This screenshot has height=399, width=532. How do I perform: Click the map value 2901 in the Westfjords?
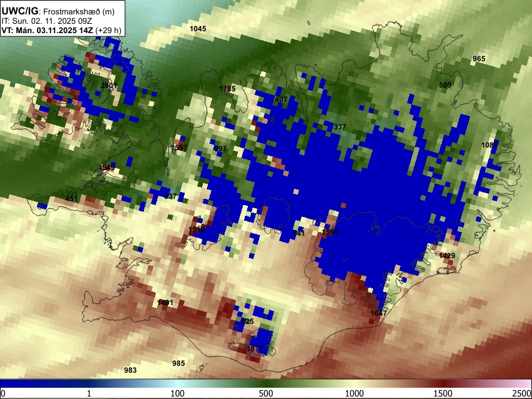[109, 86]
